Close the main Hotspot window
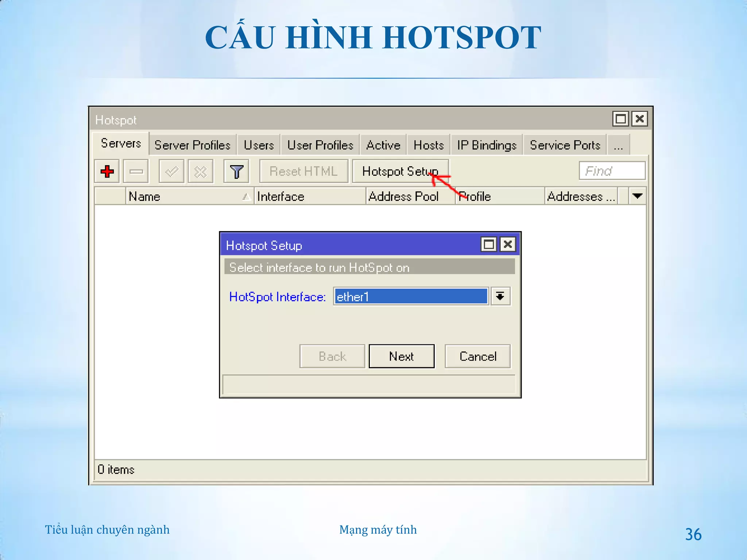The height and width of the screenshot is (560, 747). pos(639,119)
